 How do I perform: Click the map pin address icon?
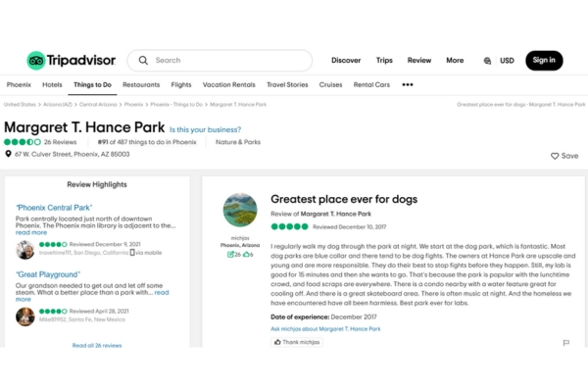point(9,154)
